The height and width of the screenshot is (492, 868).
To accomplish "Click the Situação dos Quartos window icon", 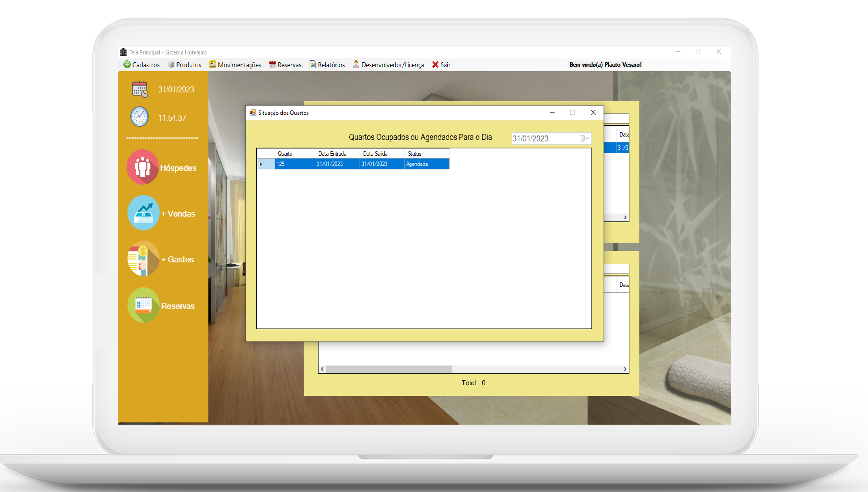I will click(x=252, y=113).
